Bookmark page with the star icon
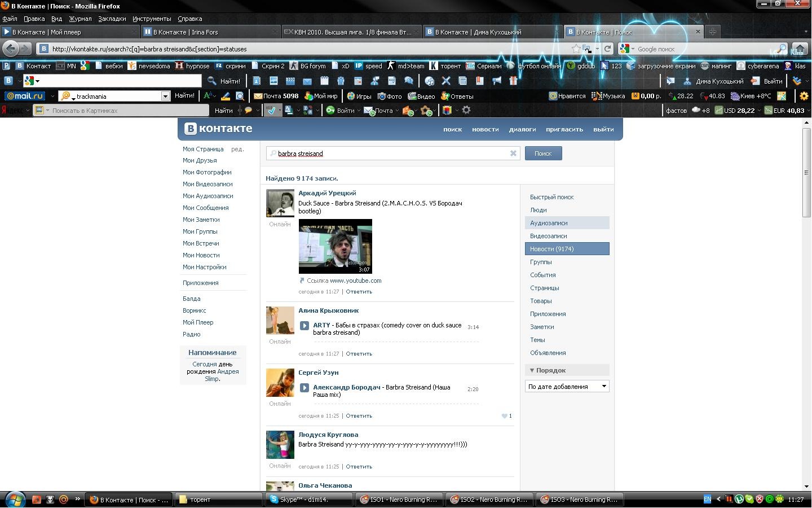The image size is (812, 508). tap(576, 49)
